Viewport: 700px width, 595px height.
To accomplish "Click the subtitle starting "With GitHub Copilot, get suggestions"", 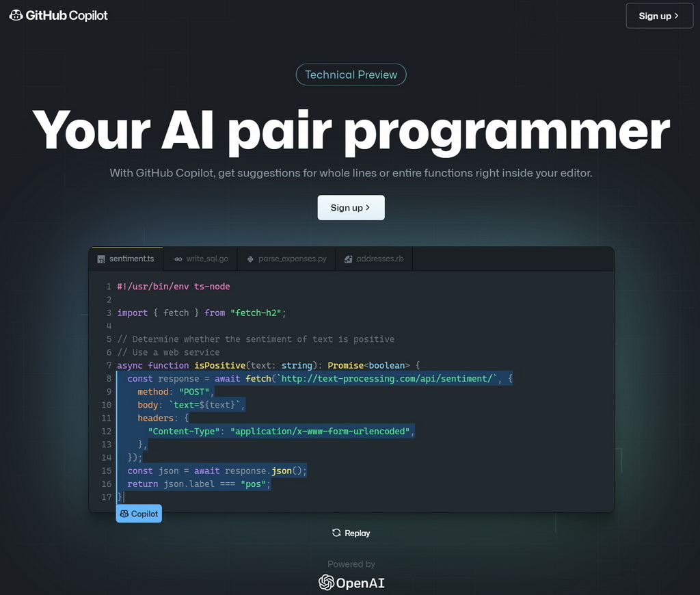I will point(351,173).
